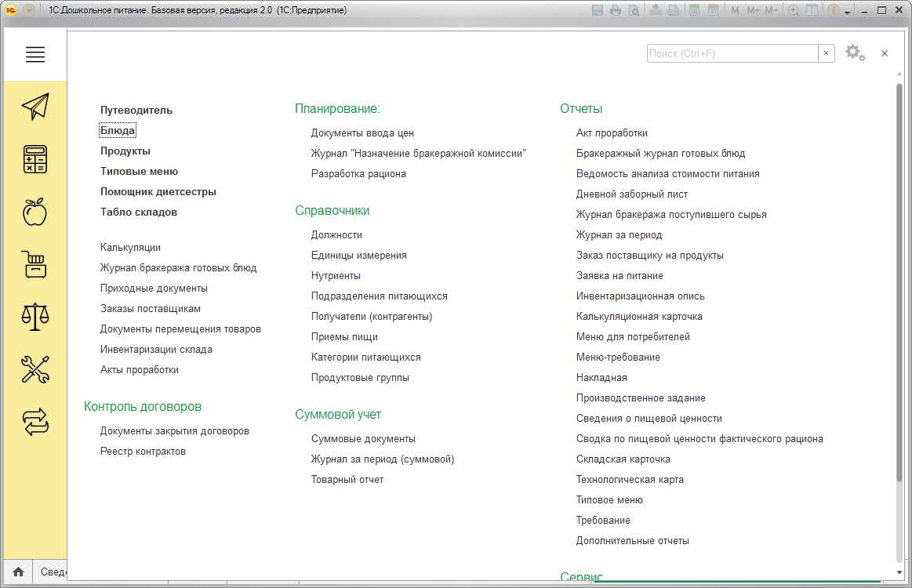Click the vertical scrollbar of the menu
The height and width of the screenshot is (588, 912).
[x=899, y=282]
